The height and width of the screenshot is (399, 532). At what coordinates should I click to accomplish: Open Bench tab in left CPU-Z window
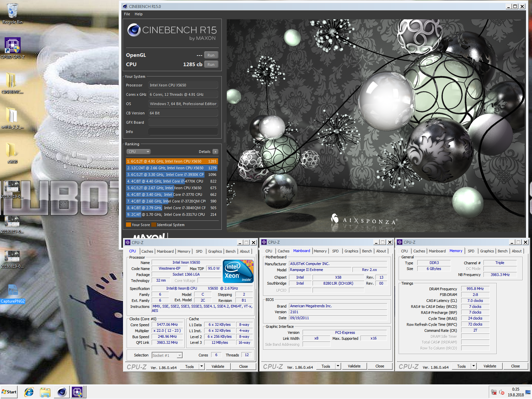point(231,251)
